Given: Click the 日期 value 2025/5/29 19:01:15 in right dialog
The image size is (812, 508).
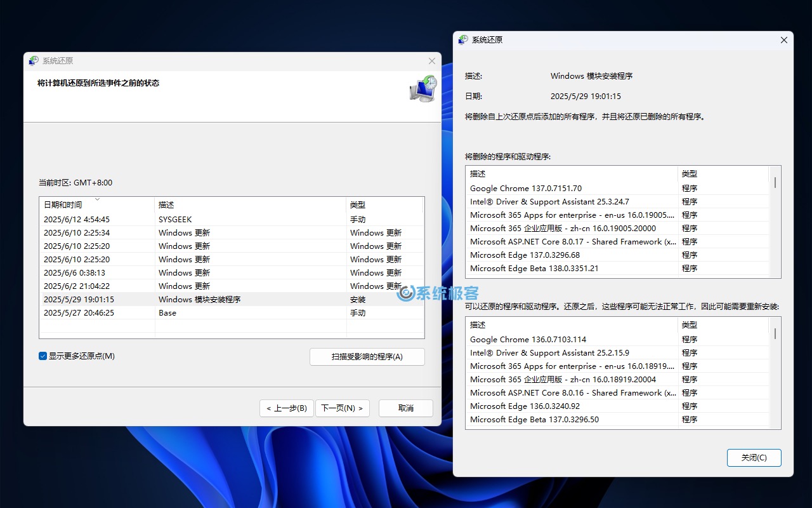Looking at the screenshot, I should coord(586,97).
